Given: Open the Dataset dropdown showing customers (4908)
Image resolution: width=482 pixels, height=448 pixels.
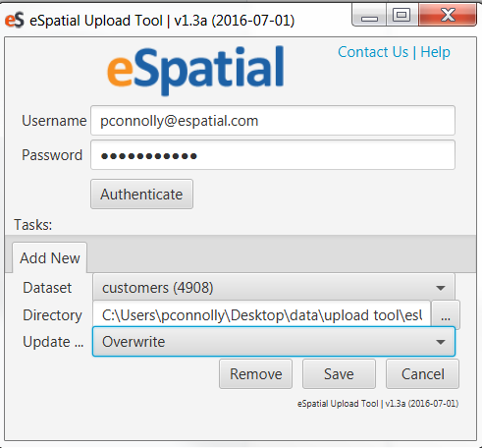Looking at the screenshot, I should (x=274, y=288).
